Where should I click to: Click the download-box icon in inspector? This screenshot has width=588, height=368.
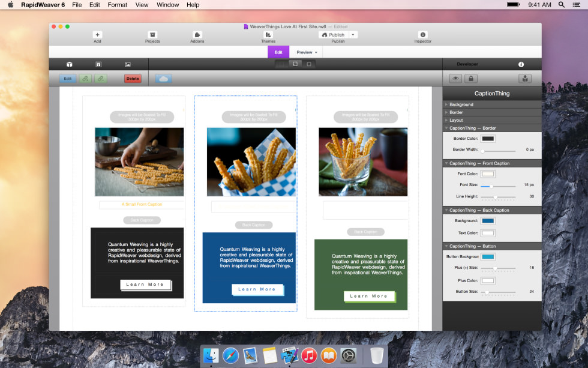coord(525,79)
